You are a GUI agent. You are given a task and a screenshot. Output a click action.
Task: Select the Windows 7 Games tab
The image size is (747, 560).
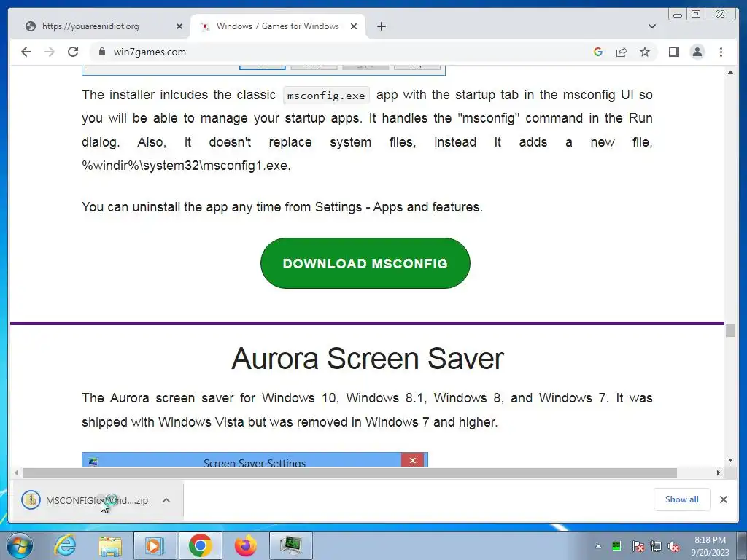[278, 26]
